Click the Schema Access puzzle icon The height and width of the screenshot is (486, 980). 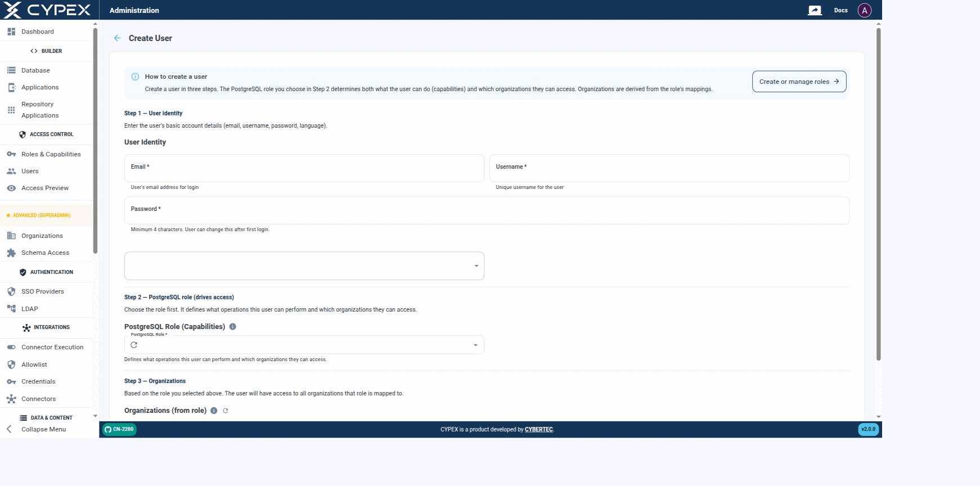[11, 253]
